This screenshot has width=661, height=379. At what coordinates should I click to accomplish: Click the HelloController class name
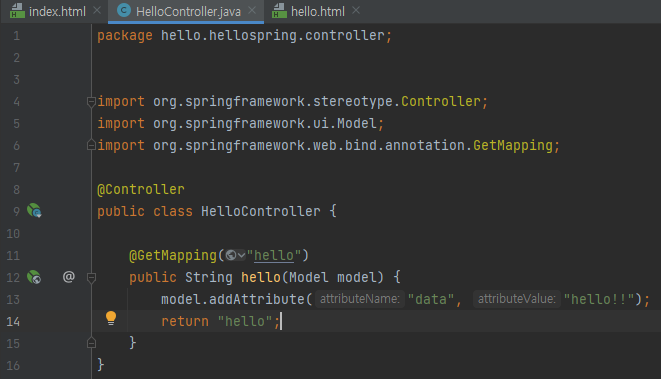(x=261, y=211)
